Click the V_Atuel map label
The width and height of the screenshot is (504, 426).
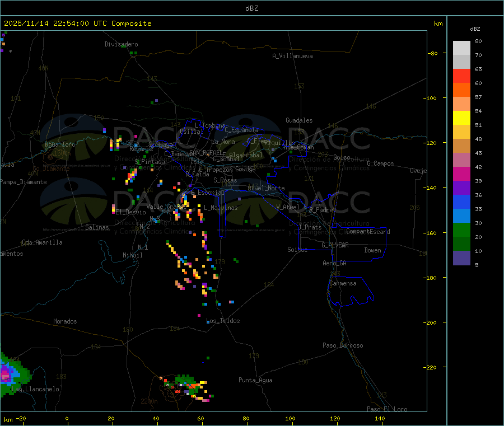pyautogui.click(x=288, y=207)
